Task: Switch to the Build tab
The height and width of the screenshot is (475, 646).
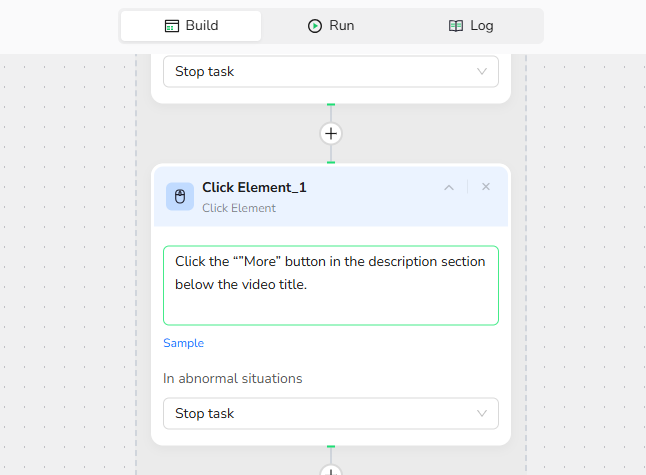Action: 191,26
